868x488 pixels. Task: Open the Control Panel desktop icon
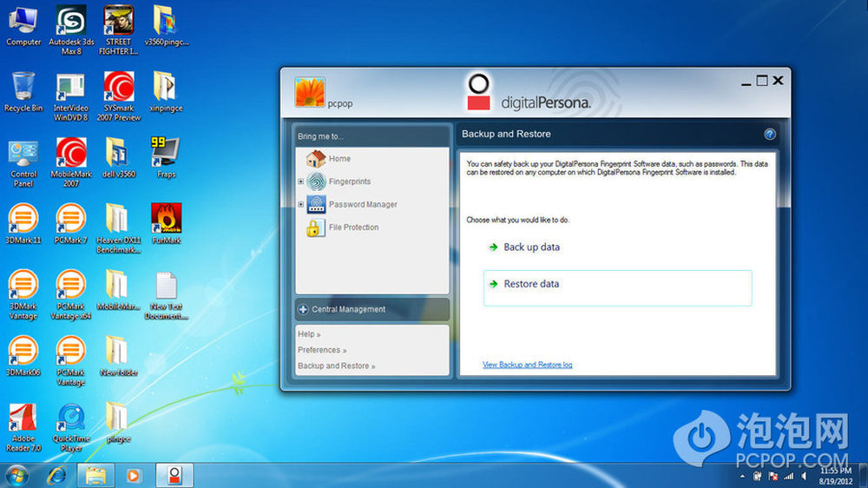click(23, 163)
